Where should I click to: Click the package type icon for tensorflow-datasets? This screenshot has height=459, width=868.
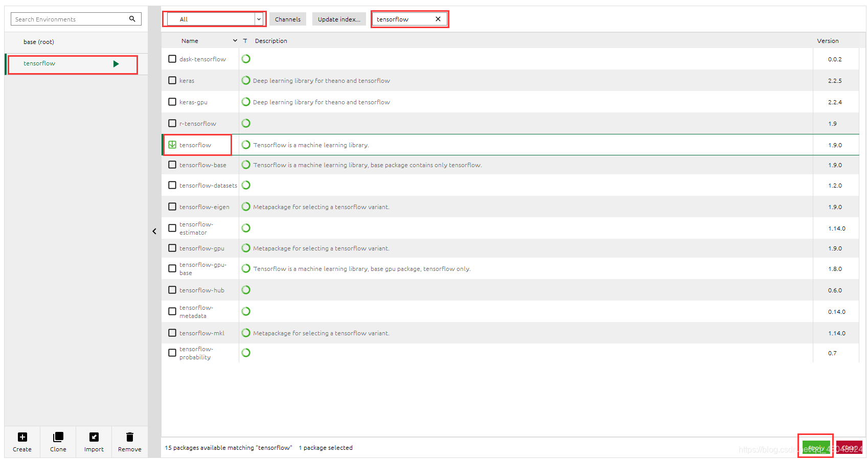246,185
